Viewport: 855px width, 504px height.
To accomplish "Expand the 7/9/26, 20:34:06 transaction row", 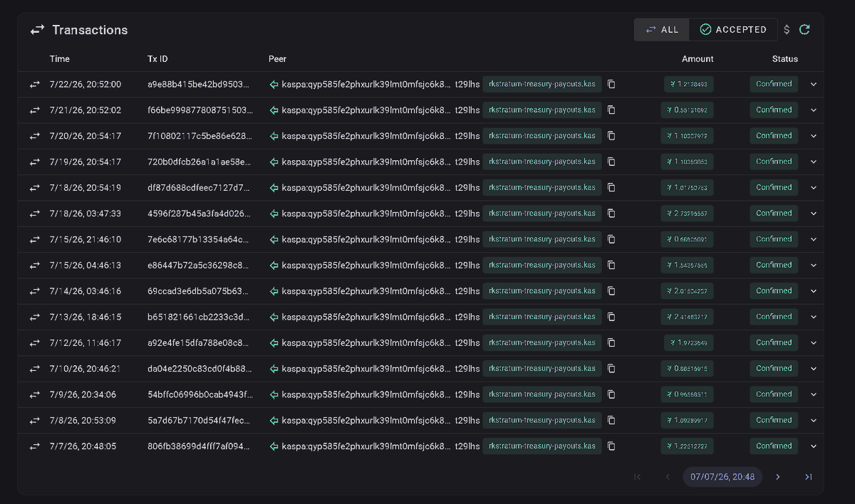I will tap(814, 394).
